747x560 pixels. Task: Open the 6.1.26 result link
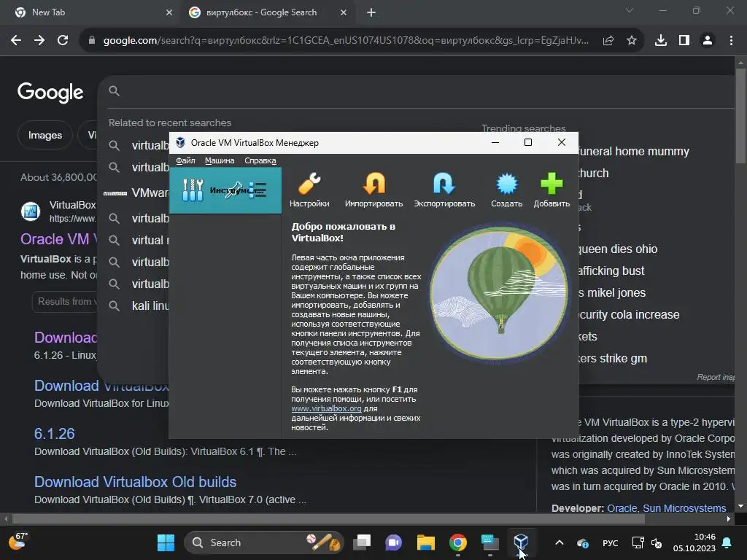[54, 434]
